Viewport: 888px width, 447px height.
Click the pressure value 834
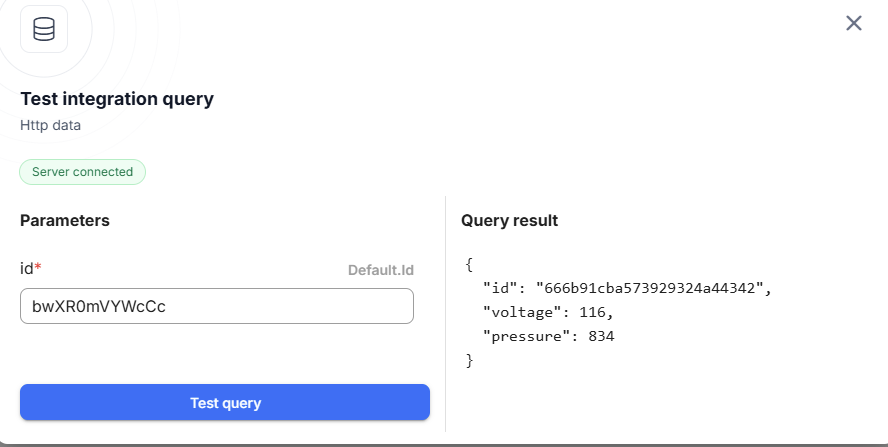point(601,337)
